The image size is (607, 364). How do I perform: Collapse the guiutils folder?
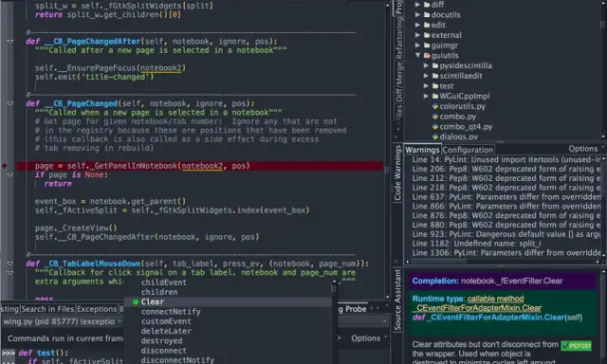coord(417,55)
